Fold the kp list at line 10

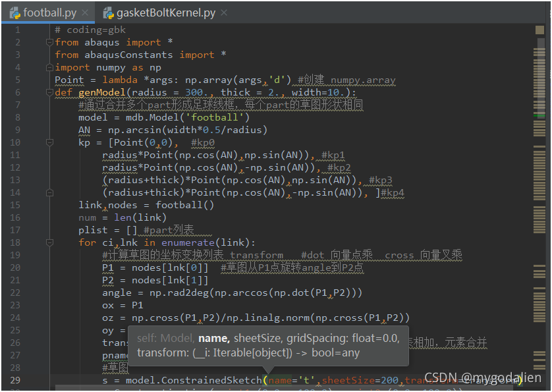click(x=49, y=142)
